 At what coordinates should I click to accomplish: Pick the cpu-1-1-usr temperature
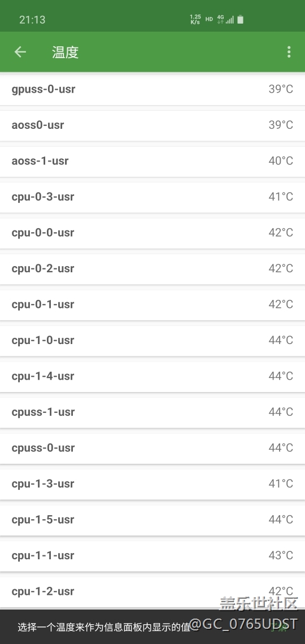(x=152, y=556)
